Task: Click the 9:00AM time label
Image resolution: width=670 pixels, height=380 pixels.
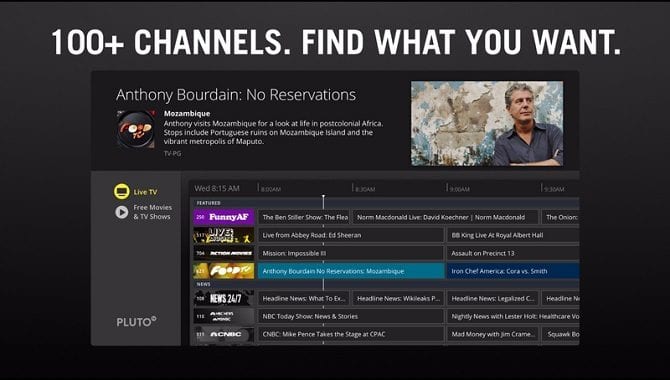Action: pos(459,189)
